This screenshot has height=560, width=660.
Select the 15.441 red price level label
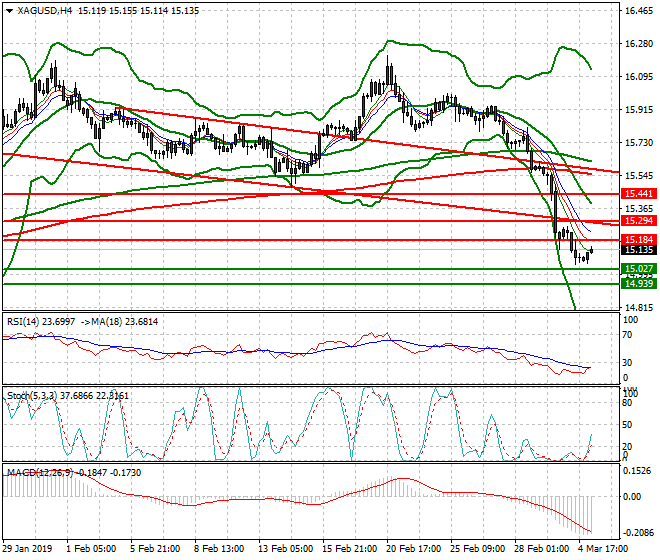coord(639,194)
